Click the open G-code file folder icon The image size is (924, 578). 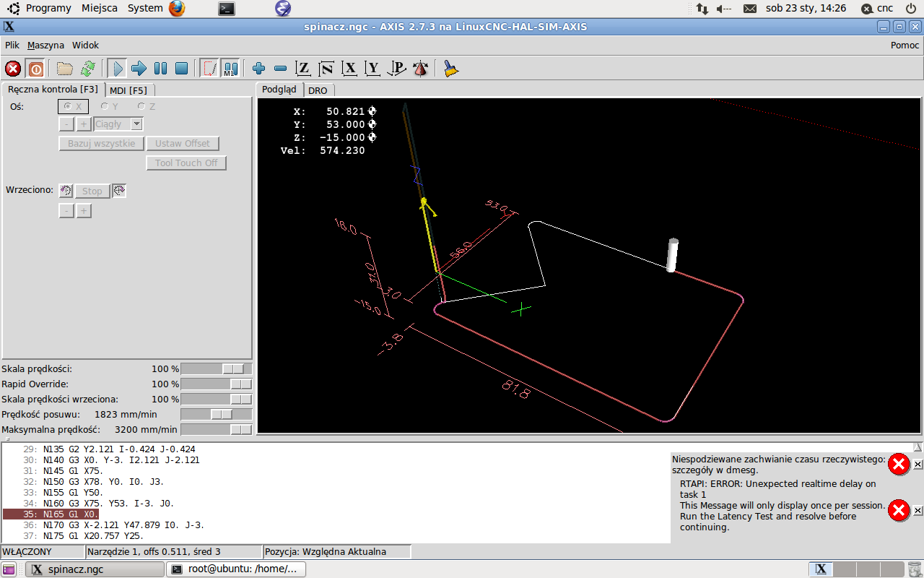[x=65, y=69]
